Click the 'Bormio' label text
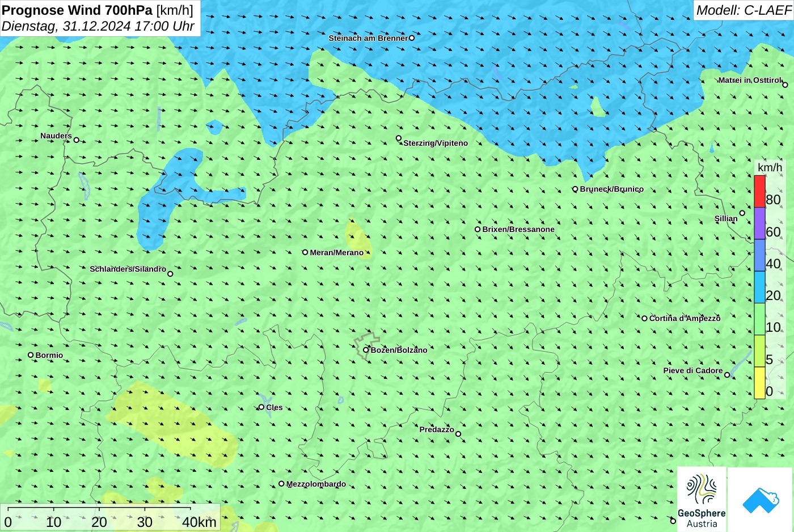The height and width of the screenshot is (532, 794). (49, 355)
